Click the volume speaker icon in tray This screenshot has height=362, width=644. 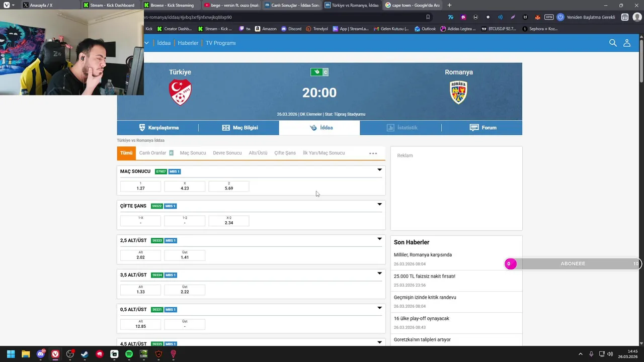click(610, 354)
